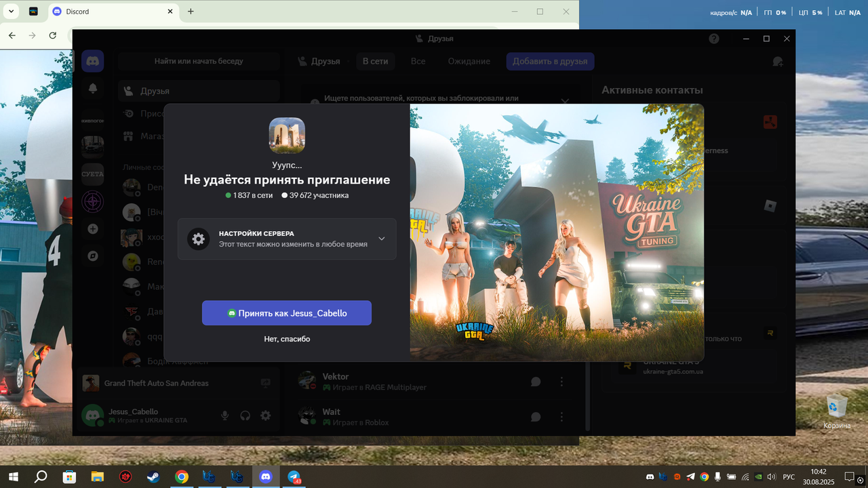The height and width of the screenshot is (488, 868).
Task: Click the "Добавить в друзья" button
Action: tap(550, 61)
